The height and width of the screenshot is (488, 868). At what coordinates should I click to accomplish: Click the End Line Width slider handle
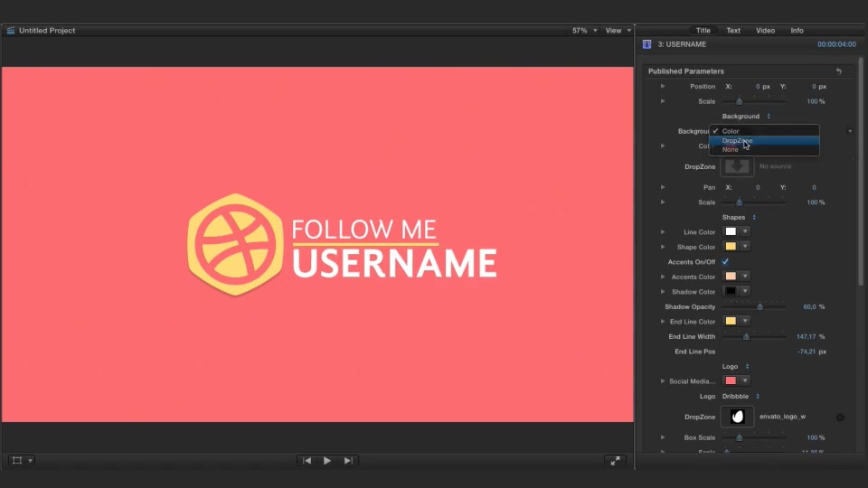coord(746,336)
